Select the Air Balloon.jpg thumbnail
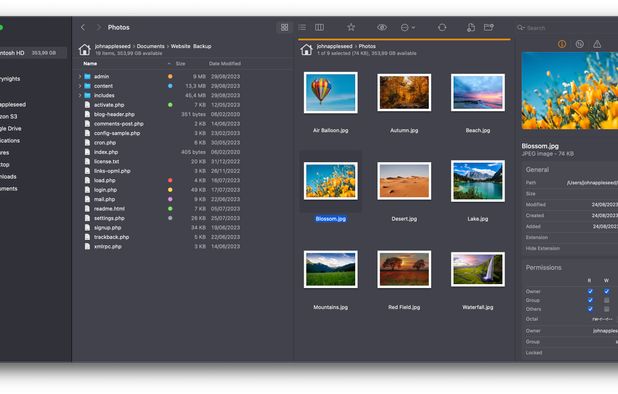The width and height of the screenshot is (618, 394). click(x=330, y=93)
